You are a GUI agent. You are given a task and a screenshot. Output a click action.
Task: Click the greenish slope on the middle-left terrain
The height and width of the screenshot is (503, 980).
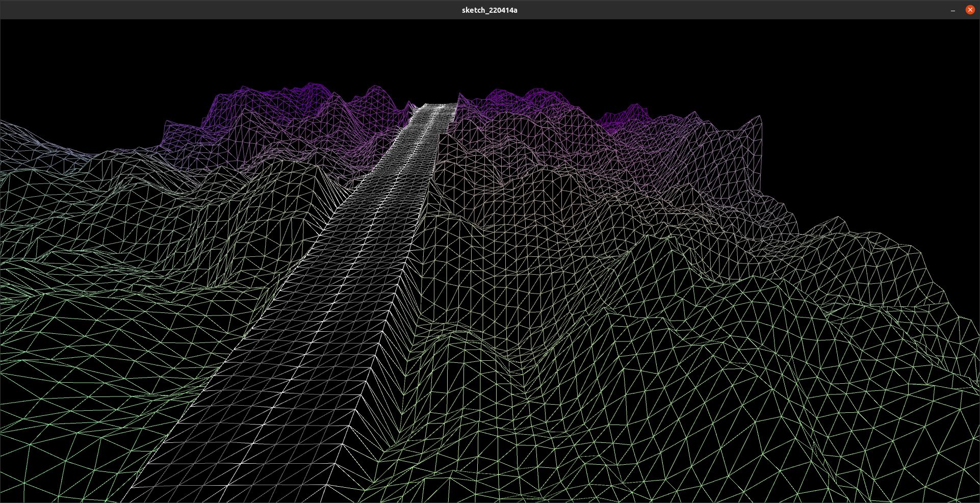point(127,280)
